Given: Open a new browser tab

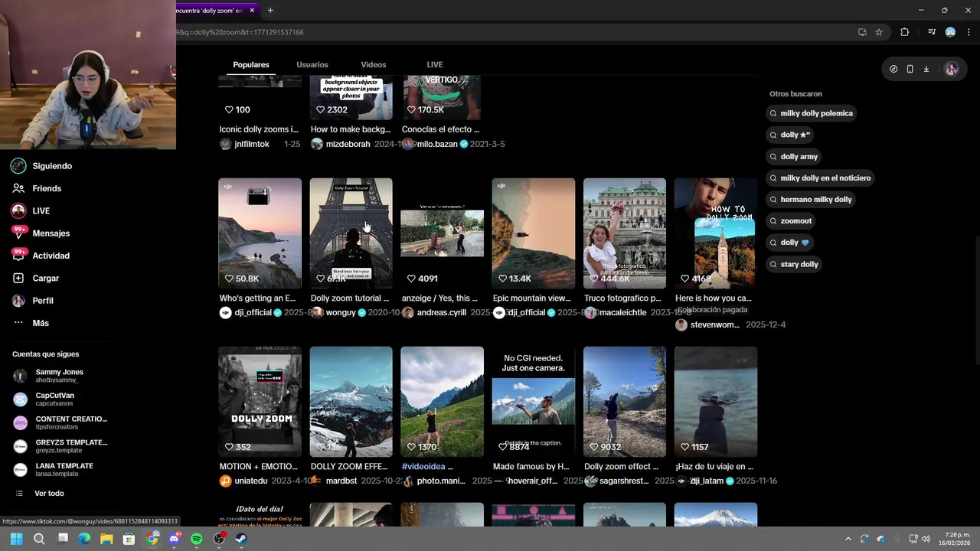Looking at the screenshot, I should [x=270, y=10].
